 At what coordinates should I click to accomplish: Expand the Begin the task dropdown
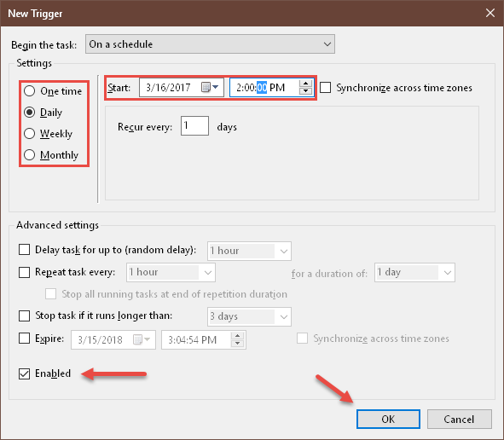click(x=211, y=44)
